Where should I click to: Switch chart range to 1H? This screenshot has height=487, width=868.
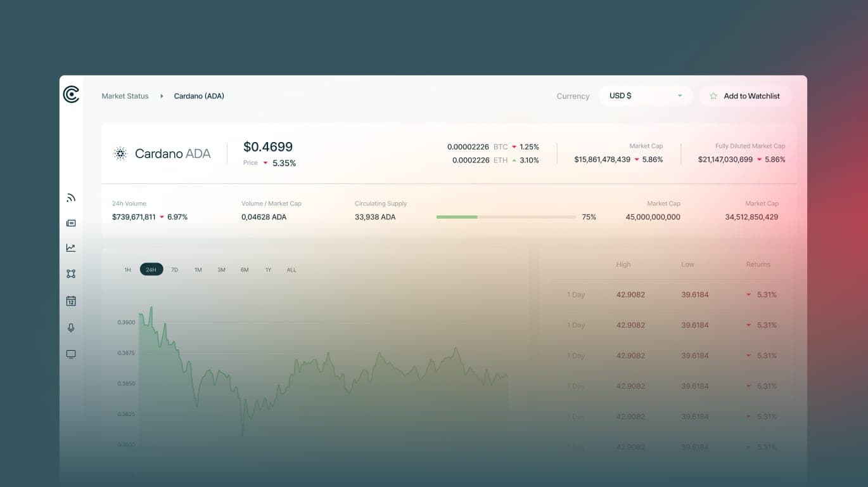[x=127, y=270]
